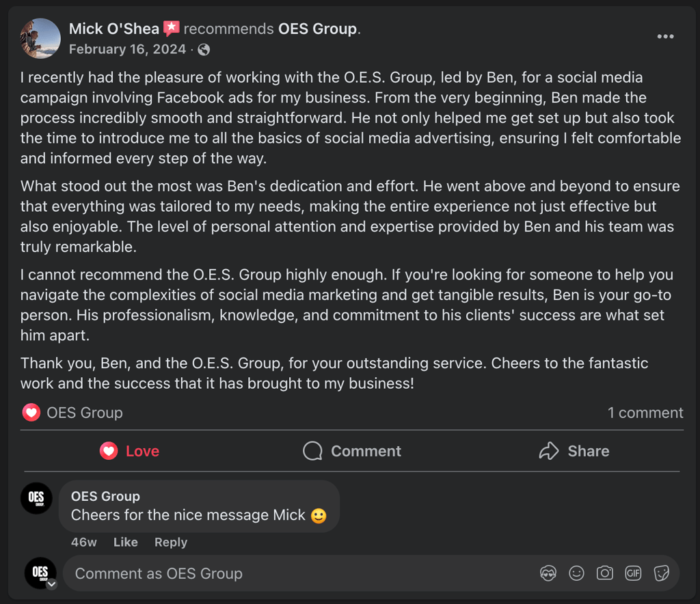Screen dimensions: 700x604
Task: Switch commenting identity via avatar chevron
Action: click(x=51, y=584)
